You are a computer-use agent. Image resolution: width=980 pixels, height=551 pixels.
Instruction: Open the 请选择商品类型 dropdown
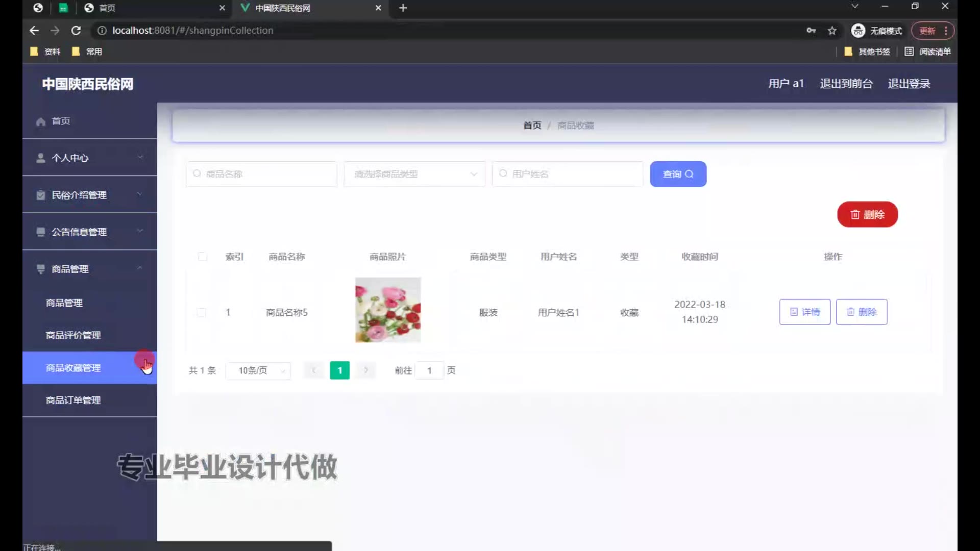coord(414,174)
